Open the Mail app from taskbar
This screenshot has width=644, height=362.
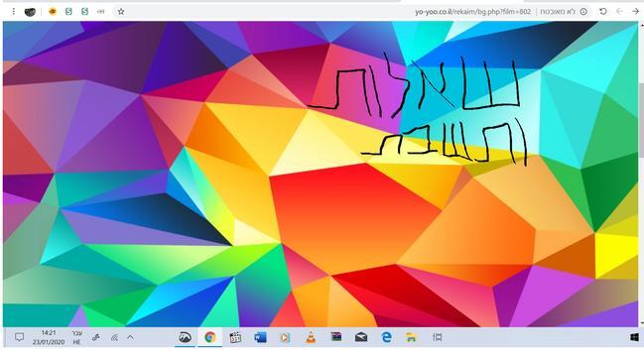click(x=361, y=337)
